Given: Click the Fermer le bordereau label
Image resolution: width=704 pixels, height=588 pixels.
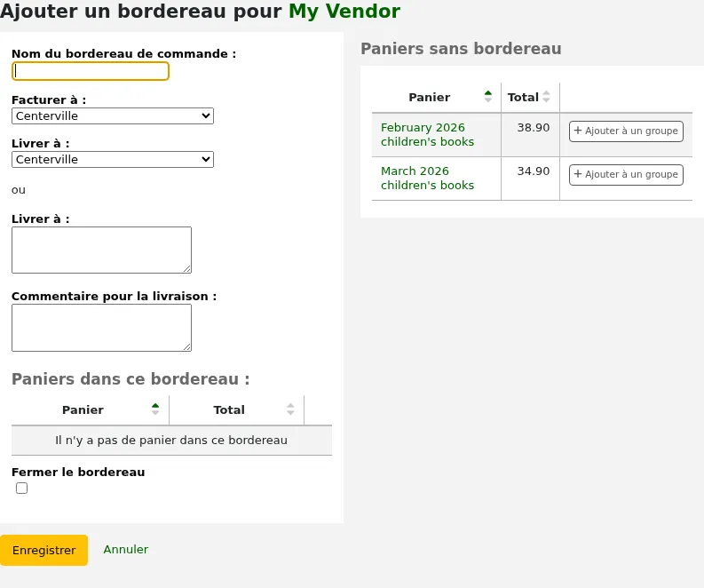Looking at the screenshot, I should [x=78, y=473].
